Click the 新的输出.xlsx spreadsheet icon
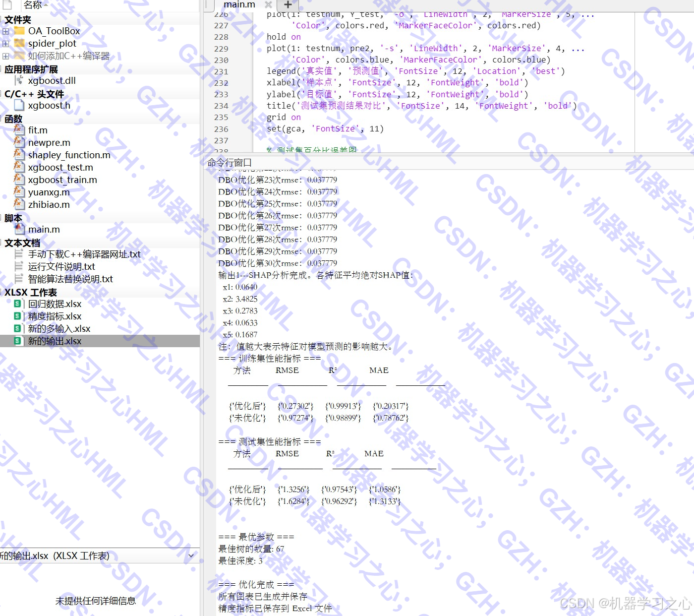The height and width of the screenshot is (616, 694). click(x=18, y=341)
